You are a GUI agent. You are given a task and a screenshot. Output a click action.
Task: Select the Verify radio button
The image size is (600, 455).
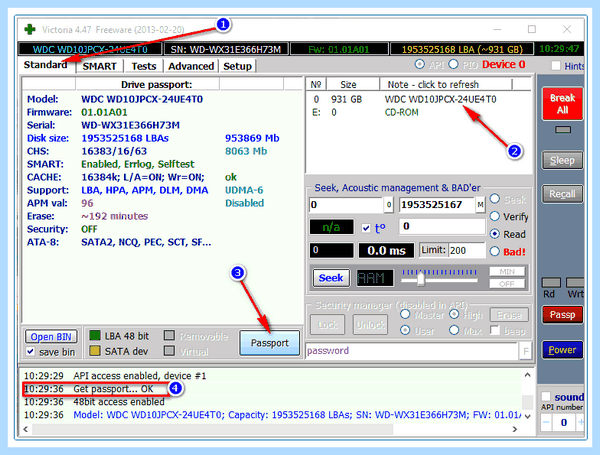click(x=495, y=216)
